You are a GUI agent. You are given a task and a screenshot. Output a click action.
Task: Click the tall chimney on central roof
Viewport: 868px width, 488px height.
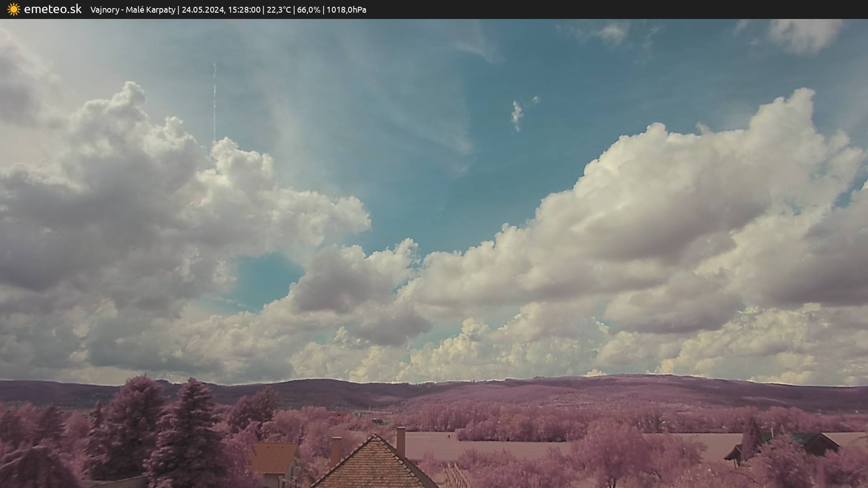click(x=401, y=441)
